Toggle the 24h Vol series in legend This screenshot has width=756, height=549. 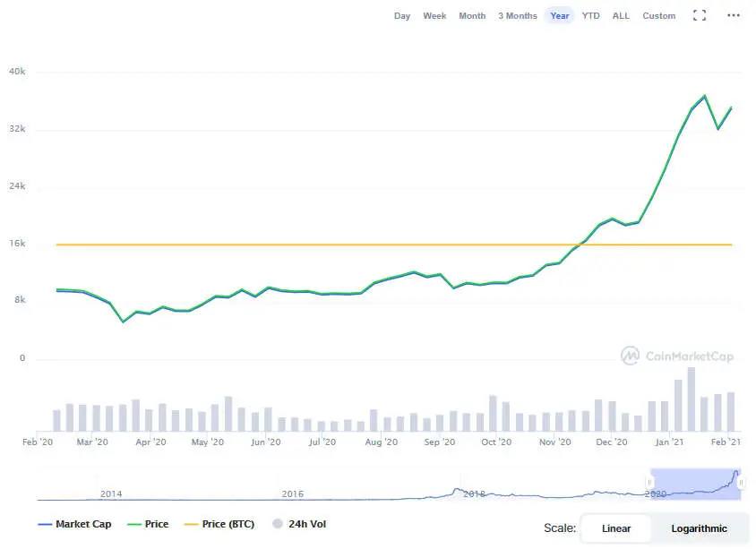[x=299, y=524]
